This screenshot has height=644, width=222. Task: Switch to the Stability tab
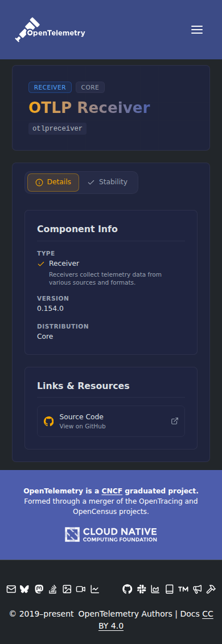(108, 183)
